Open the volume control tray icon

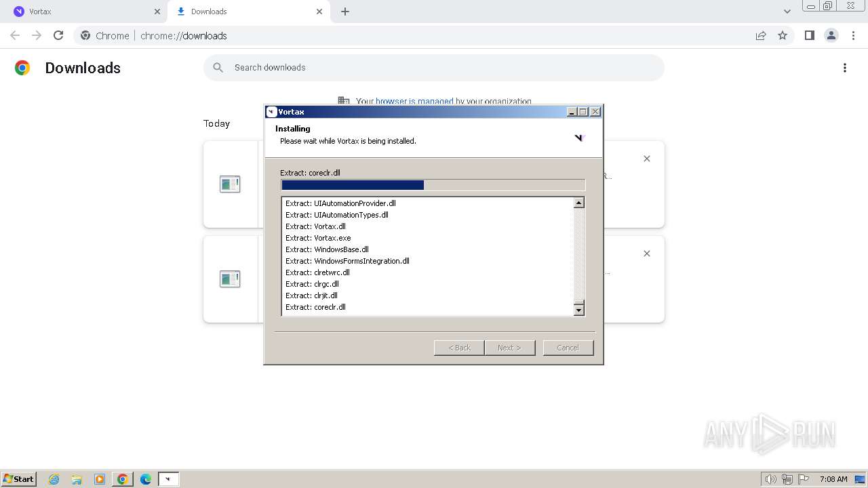771,479
